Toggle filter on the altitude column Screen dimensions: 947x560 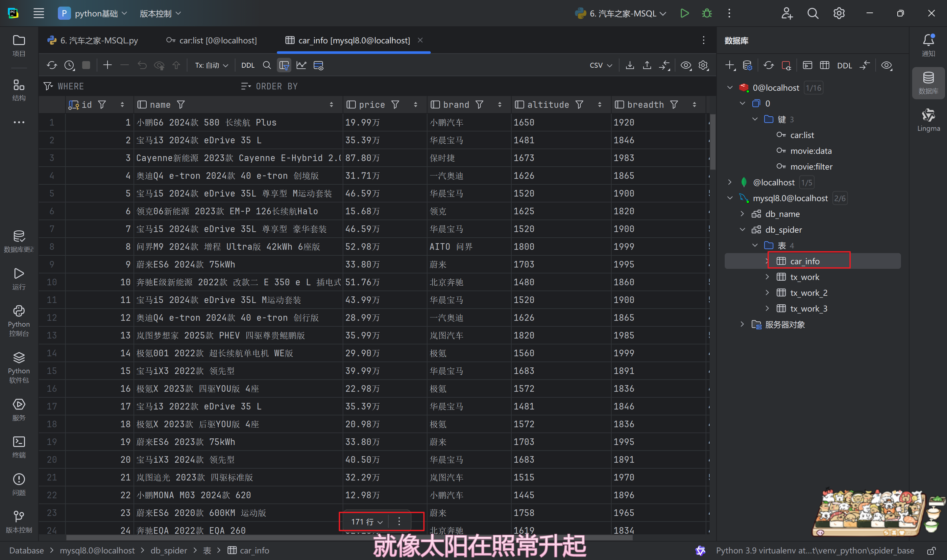point(579,105)
